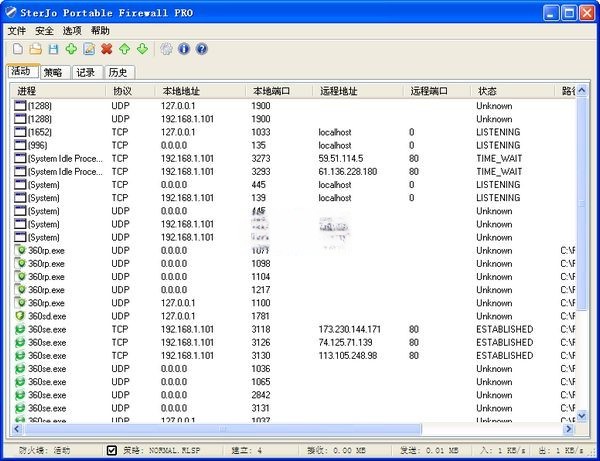Click the horizontal scrollbar at list bottom
The image size is (600, 461).
[x=300, y=430]
